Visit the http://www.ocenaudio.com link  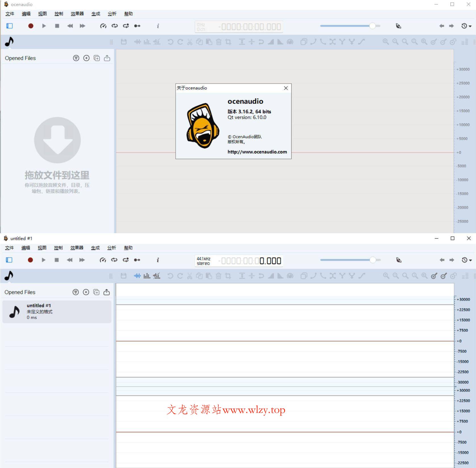tap(257, 152)
